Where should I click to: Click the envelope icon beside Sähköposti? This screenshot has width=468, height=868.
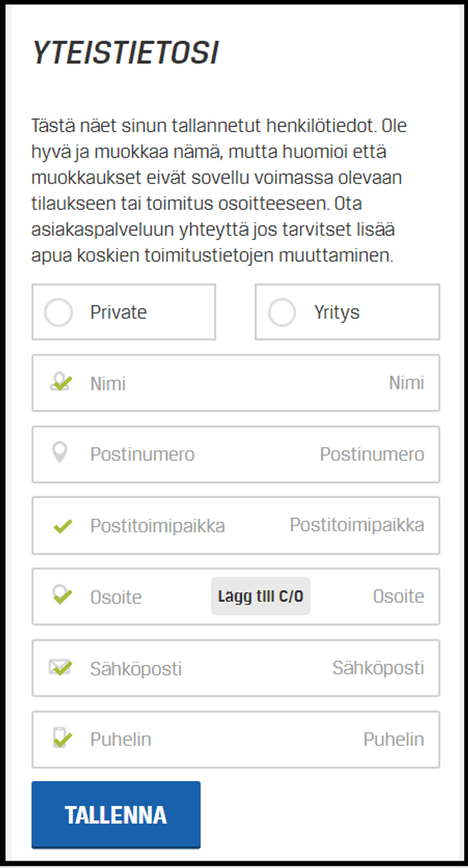61,668
